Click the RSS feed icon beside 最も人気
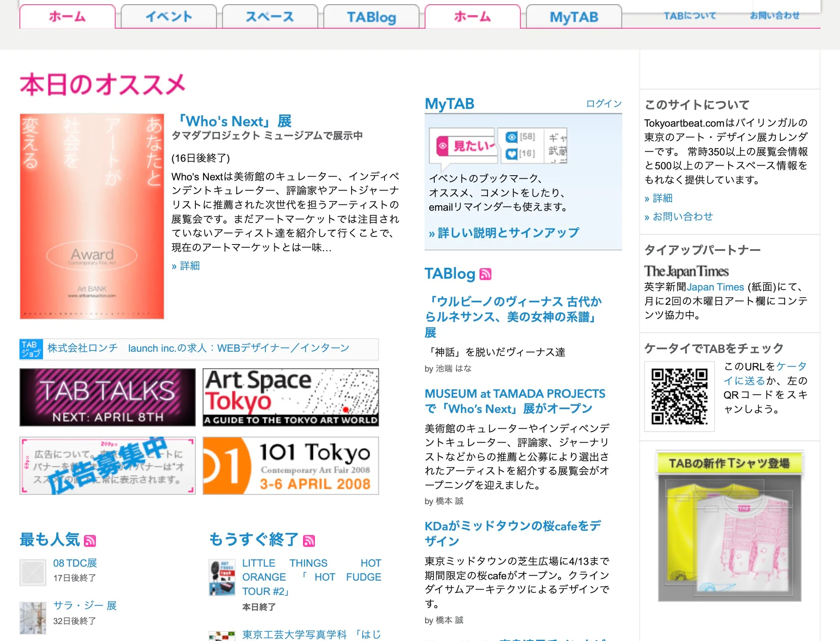This screenshot has height=641, width=840. click(90, 541)
